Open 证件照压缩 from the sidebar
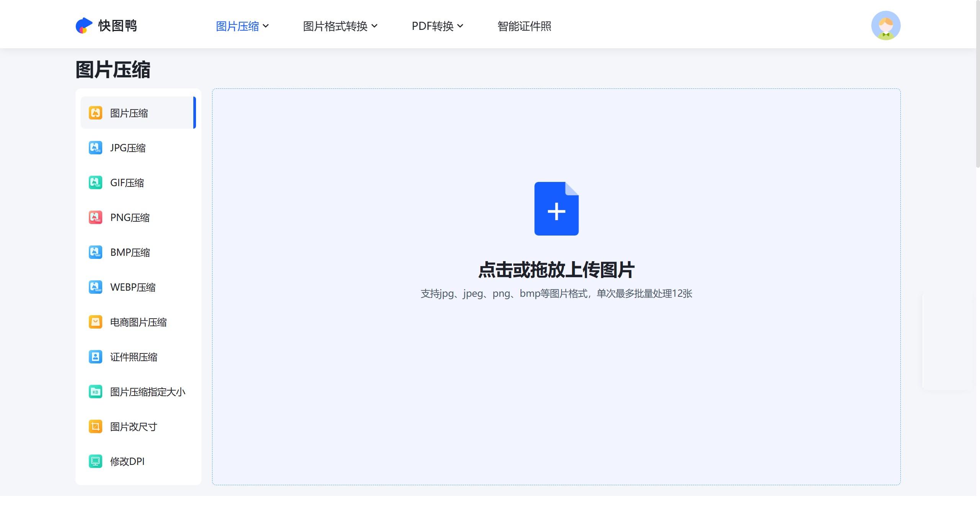980x512 pixels. 138,357
